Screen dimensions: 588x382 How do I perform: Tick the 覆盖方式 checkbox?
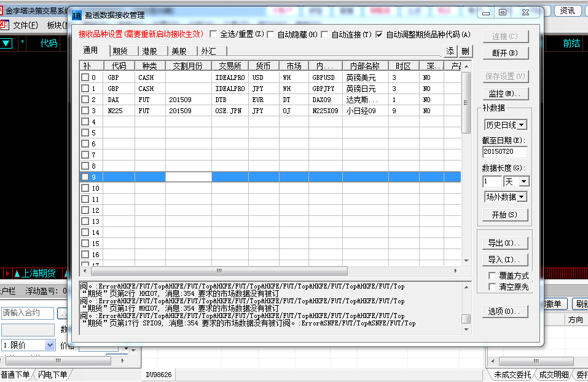pos(492,276)
